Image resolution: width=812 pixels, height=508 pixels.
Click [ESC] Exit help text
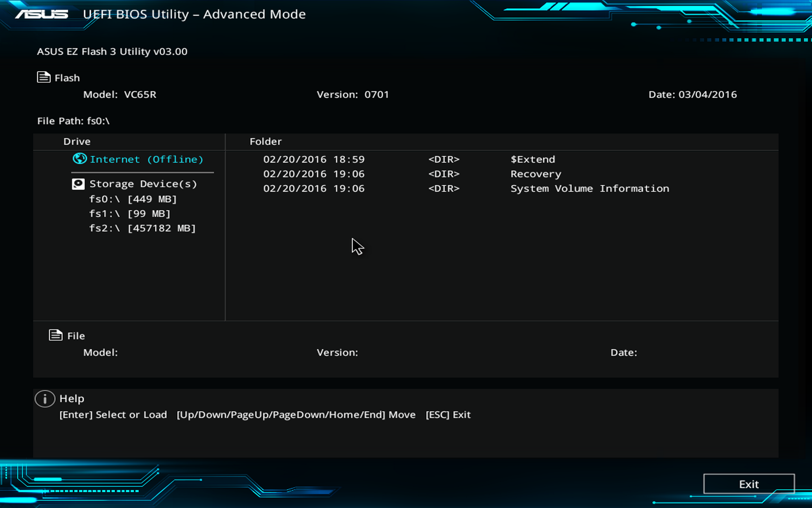coord(448,415)
